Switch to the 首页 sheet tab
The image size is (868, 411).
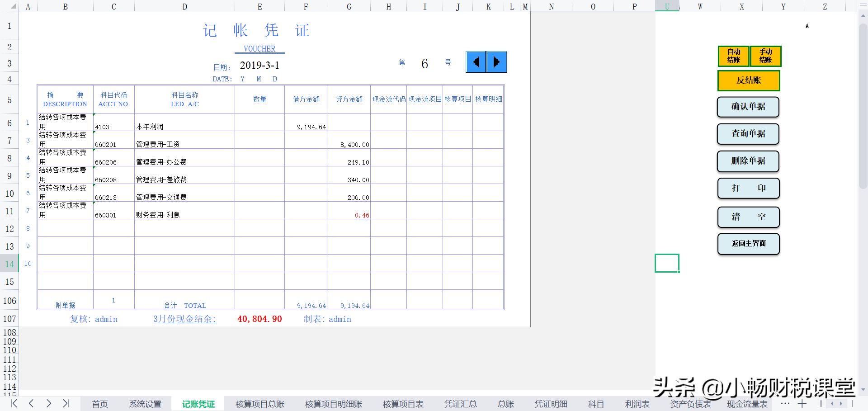[99, 404]
